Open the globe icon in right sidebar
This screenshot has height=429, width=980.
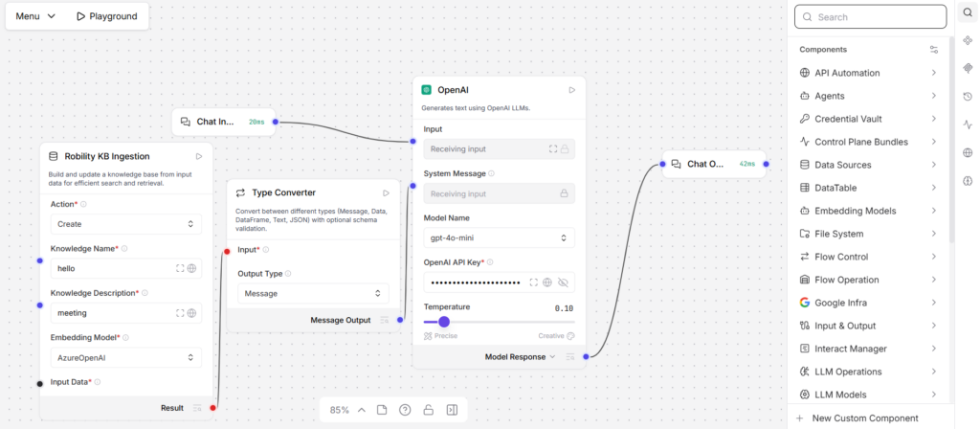pyautogui.click(x=968, y=152)
